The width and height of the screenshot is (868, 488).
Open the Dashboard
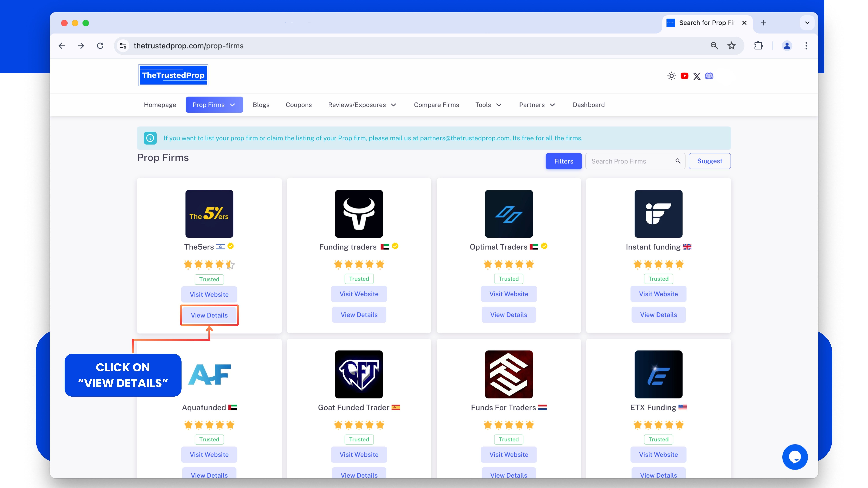[x=589, y=105]
